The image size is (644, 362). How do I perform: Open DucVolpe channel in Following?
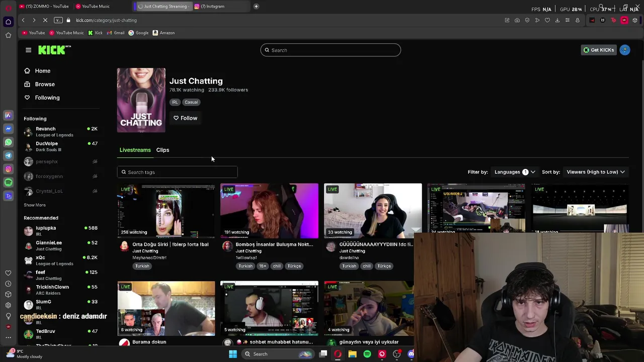[60, 146]
